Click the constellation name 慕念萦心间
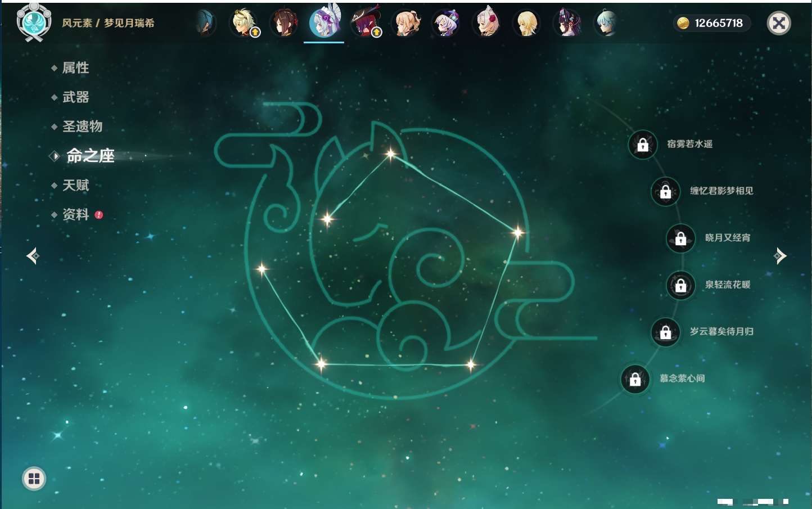Image resolution: width=812 pixels, height=509 pixels. coord(682,379)
